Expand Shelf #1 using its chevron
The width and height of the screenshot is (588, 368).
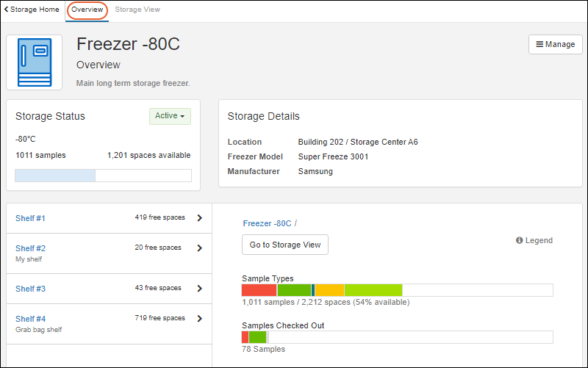click(x=199, y=217)
